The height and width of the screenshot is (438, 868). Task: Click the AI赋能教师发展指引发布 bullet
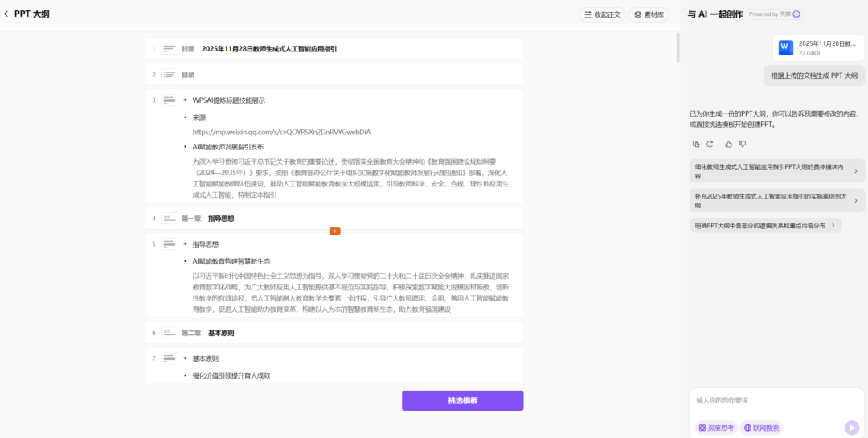click(228, 147)
